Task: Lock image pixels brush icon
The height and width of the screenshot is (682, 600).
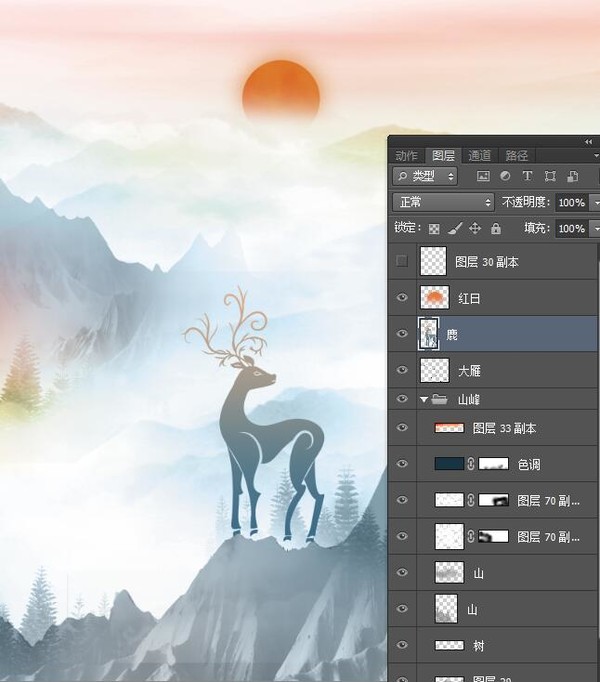Action: pyautogui.click(x=455, y=228)
